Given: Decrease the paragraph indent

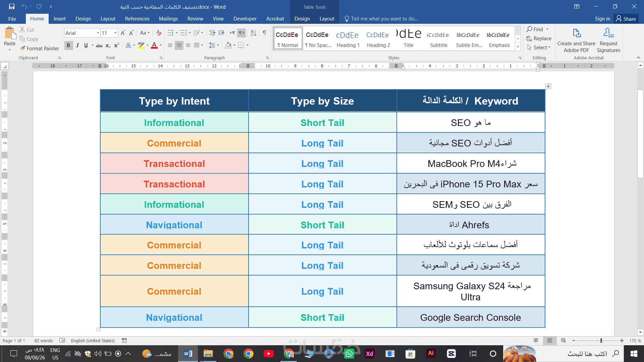Looking at the screenshot, I should 212,33.
